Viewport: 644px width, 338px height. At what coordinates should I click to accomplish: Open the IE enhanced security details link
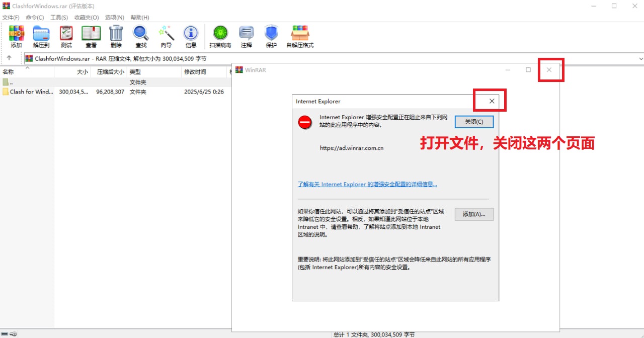point(367,184)
